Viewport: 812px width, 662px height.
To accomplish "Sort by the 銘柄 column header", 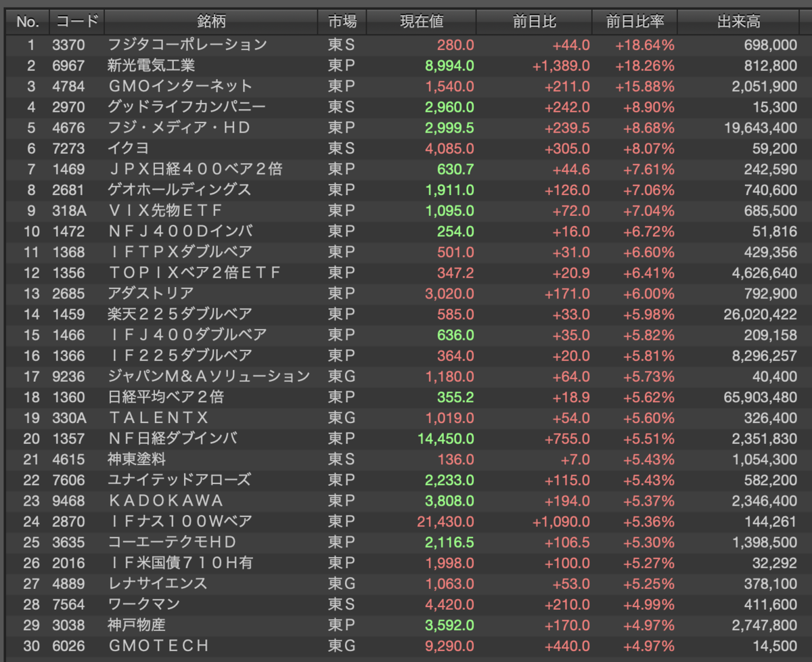I will point(210,22).
